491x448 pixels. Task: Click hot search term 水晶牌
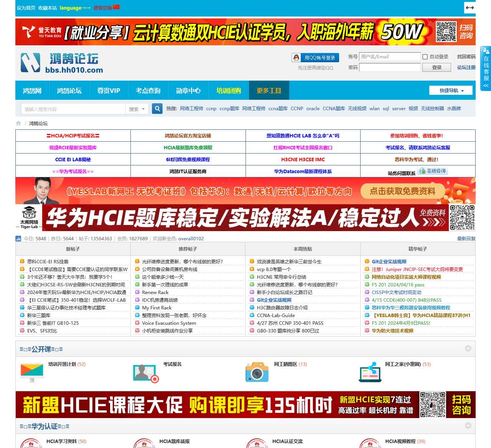coord(454,109)
